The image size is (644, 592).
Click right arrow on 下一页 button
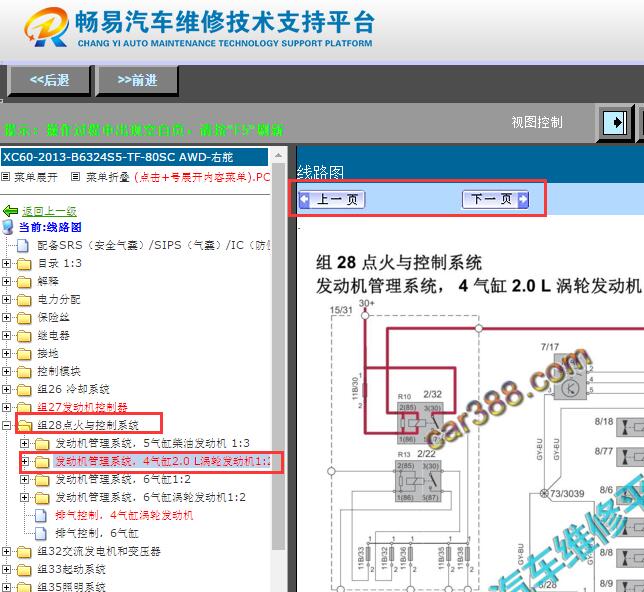tap(523, 199)
